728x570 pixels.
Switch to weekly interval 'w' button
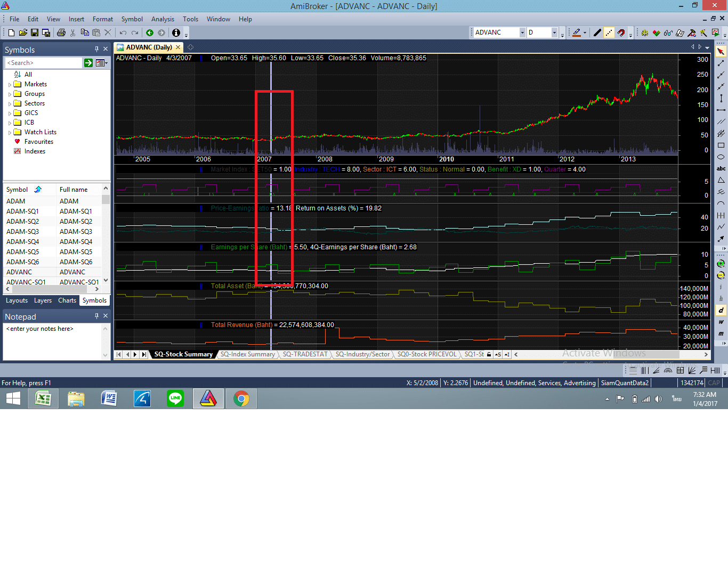tap(721, 322)
